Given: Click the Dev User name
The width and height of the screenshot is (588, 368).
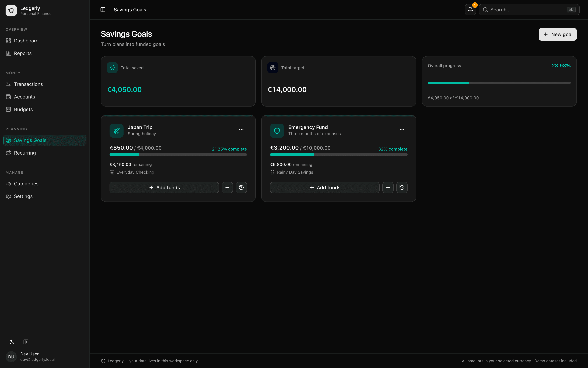Looking at the screenshot, I should [29, 354].
